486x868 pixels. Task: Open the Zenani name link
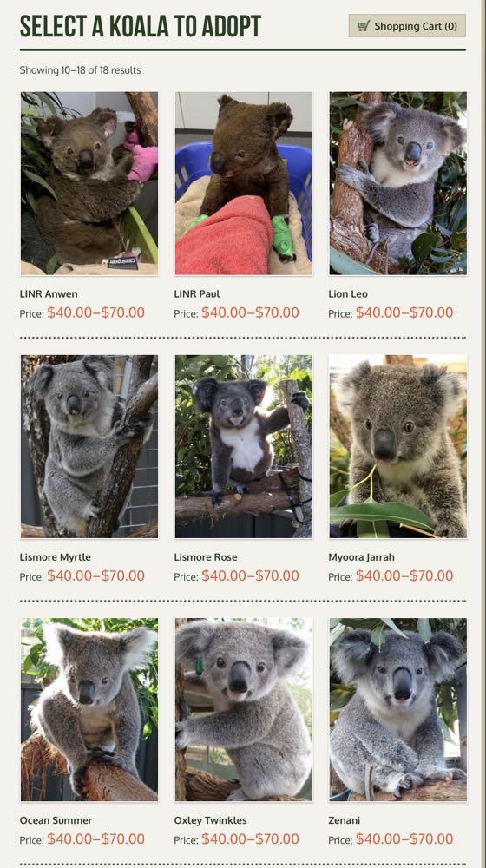345,820
